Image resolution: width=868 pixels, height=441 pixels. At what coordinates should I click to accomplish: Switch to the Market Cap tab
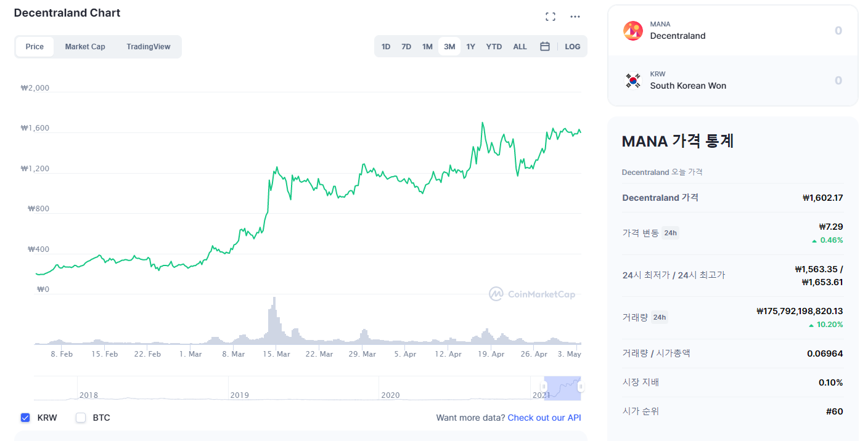85,47
